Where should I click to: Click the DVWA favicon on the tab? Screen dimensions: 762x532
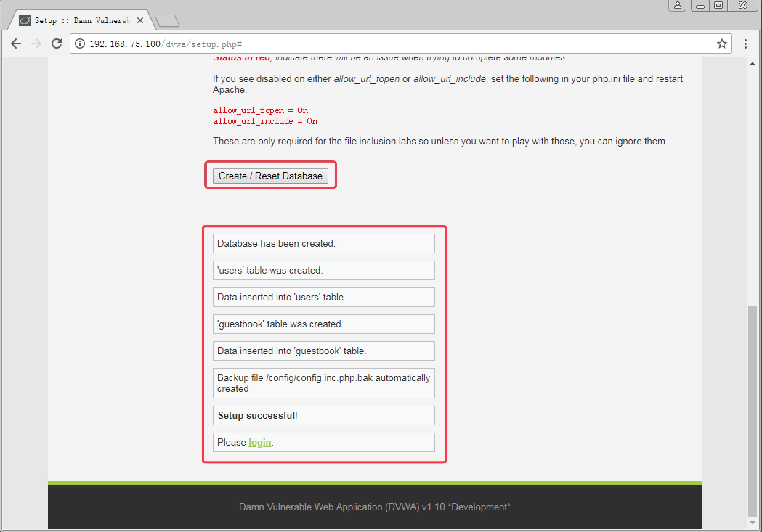click(x=25, y=20)
